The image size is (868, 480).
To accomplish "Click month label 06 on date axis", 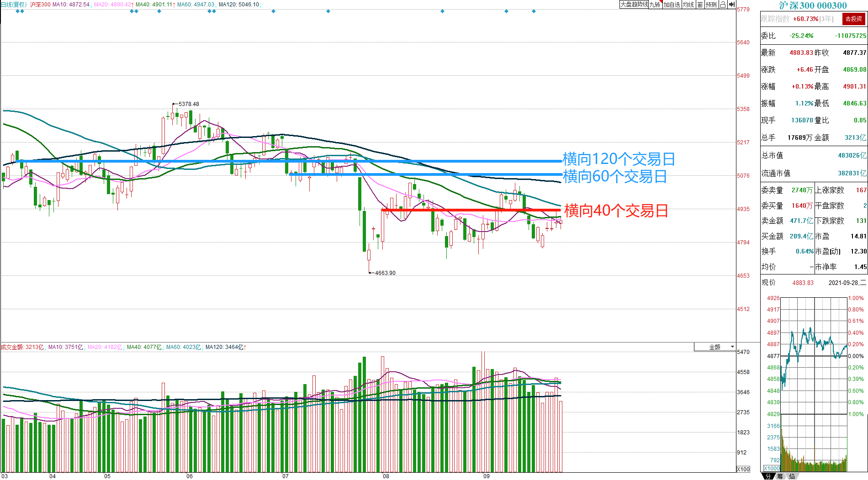I will 189,476.
